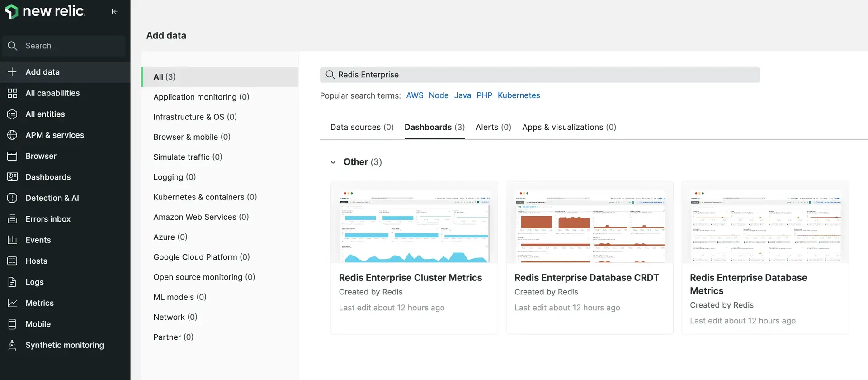
Task: Click the All capabilities grid icon
Action: tap(12, 93)
